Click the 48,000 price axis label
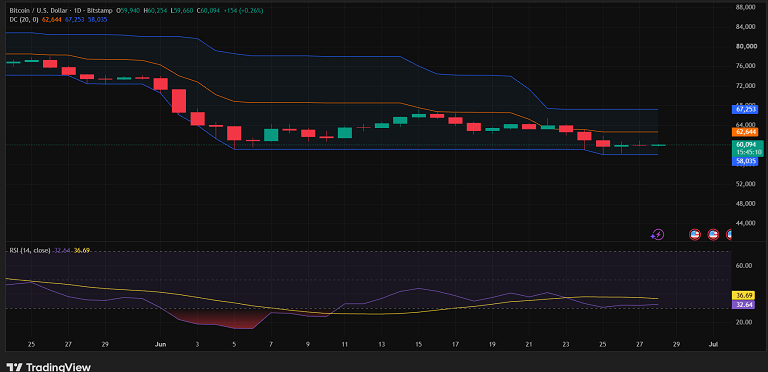 [746, 204]
